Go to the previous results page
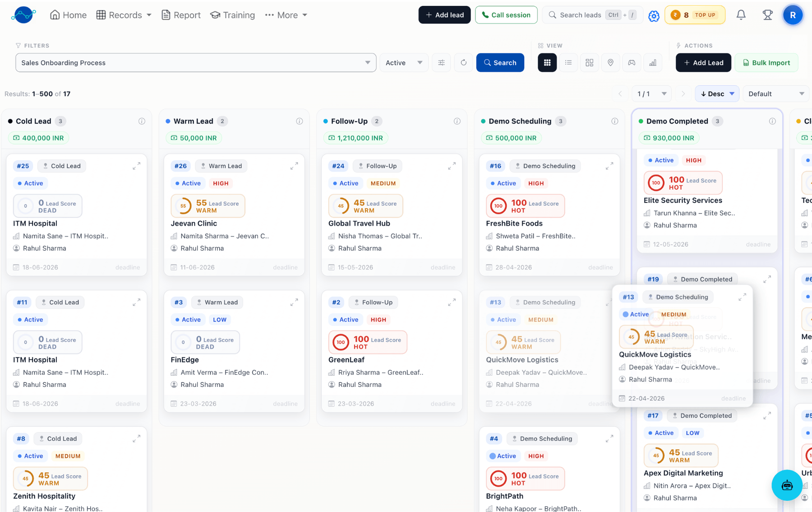 click(620, 94)
